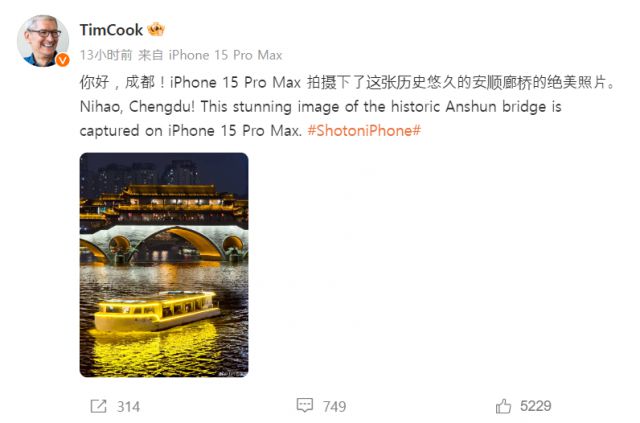Click the Chinese sentence starting 你好，成都
The image size is (640, 423).
(347, 82)
